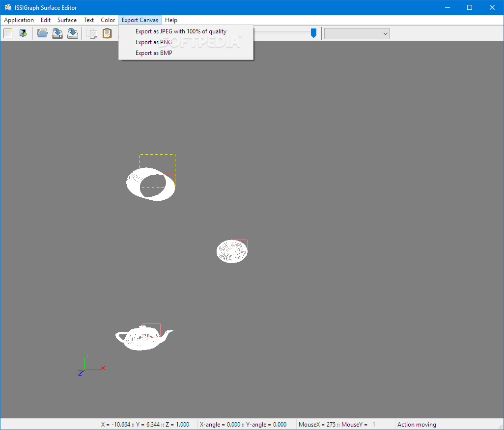Open the Surface menu

67,20
